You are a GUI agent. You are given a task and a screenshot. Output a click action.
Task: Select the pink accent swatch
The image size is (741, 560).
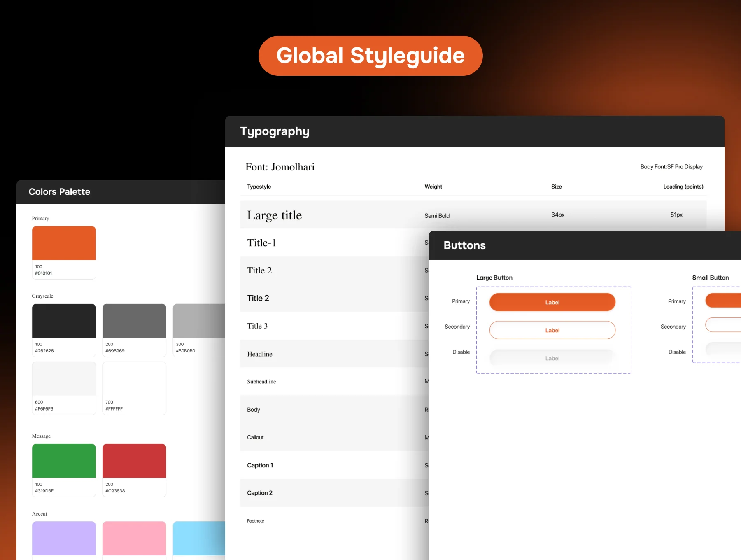click(x=134, y=540)
